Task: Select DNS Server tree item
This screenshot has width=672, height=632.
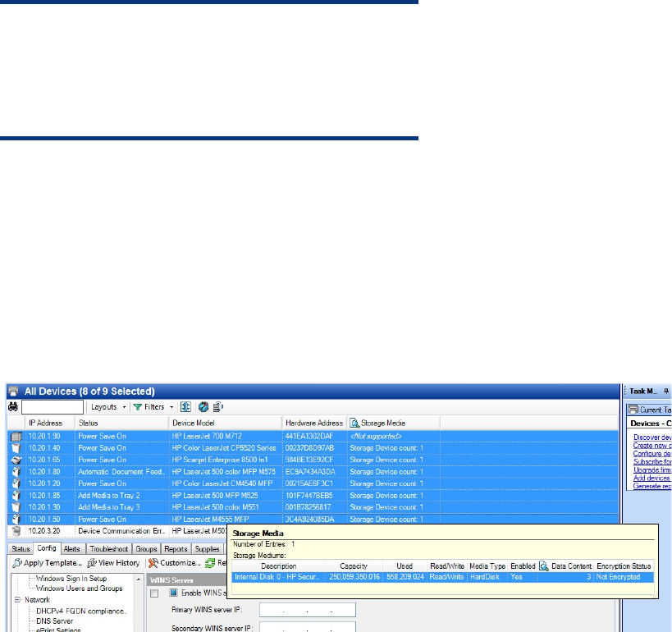Action: click(54, 621)
